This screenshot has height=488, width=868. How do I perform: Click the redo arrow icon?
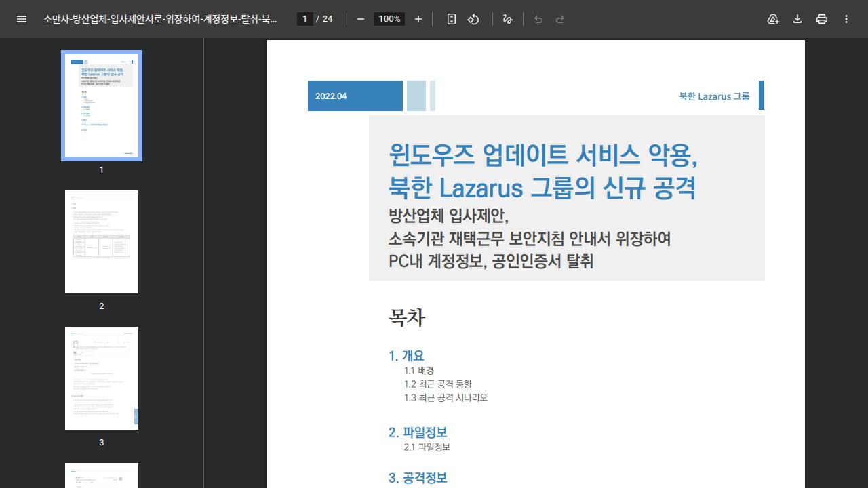point(560,19)
